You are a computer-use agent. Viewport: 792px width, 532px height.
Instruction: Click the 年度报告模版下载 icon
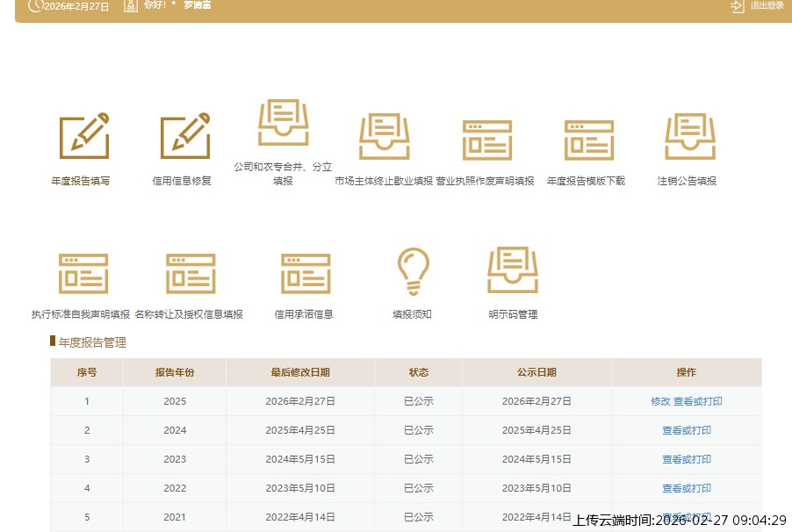click(x=587, y=140)
